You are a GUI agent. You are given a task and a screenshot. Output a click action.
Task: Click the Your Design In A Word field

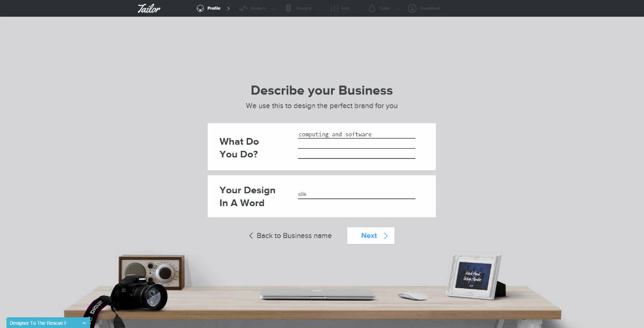(x=356, y=194)
